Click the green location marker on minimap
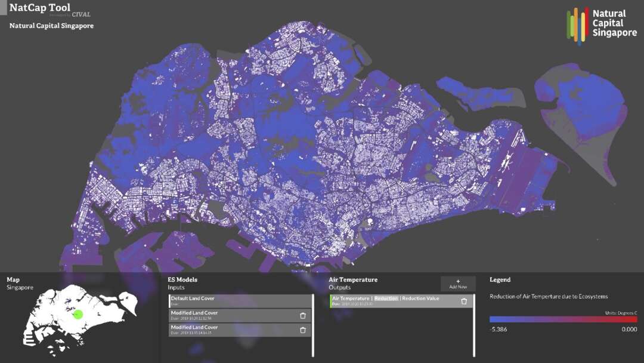The height and width of the screenshot is (363, 644). (x=76, y=314)
